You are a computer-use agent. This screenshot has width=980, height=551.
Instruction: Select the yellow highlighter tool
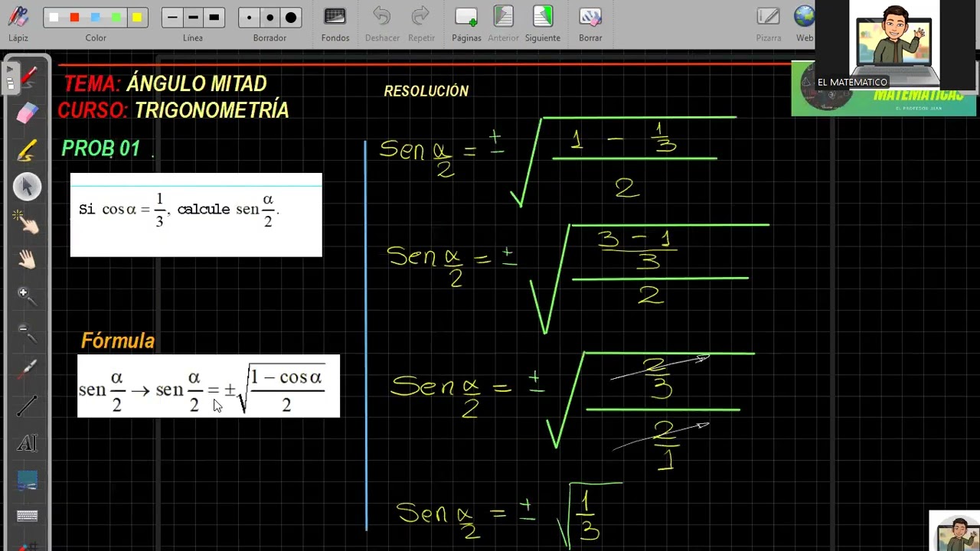pyautogui.click(x=27, y=150)
